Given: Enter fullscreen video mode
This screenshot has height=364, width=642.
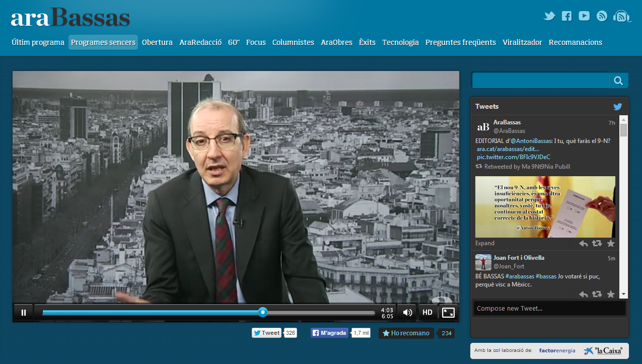Looking at the screenshot, I should point(448,313).
